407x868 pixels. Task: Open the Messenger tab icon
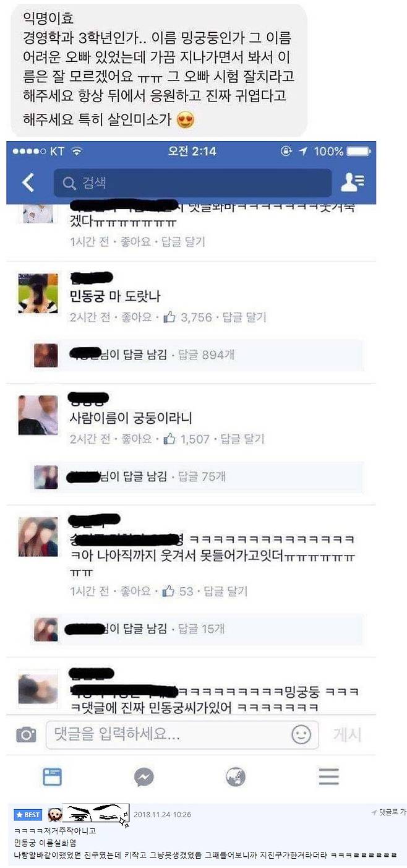(144, 776)
